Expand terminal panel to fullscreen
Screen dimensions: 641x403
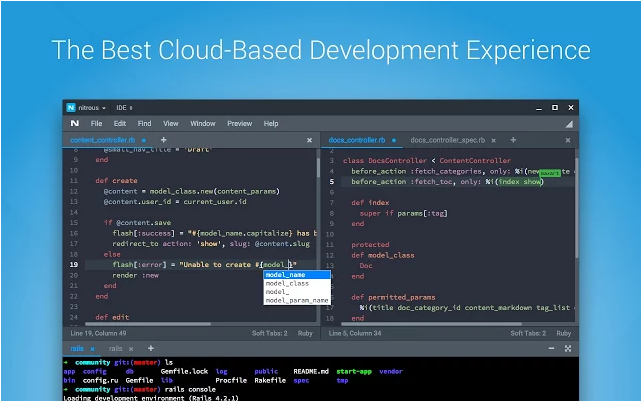[568, 349]
